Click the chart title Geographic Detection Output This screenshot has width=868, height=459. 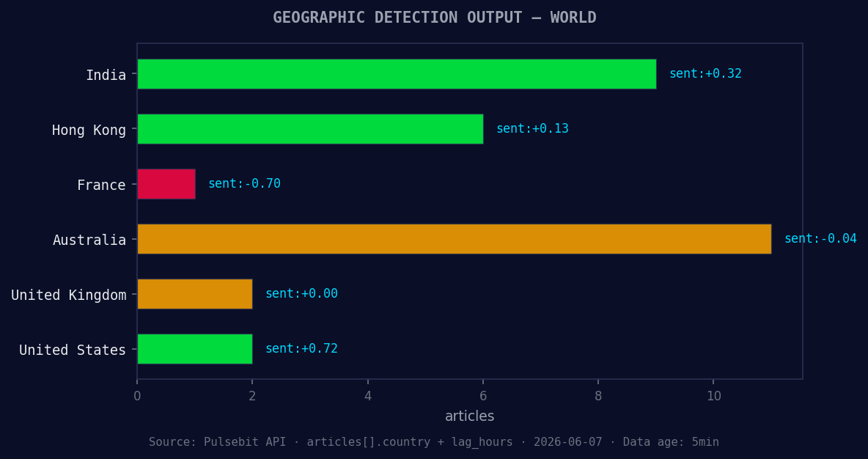(435, 17)
